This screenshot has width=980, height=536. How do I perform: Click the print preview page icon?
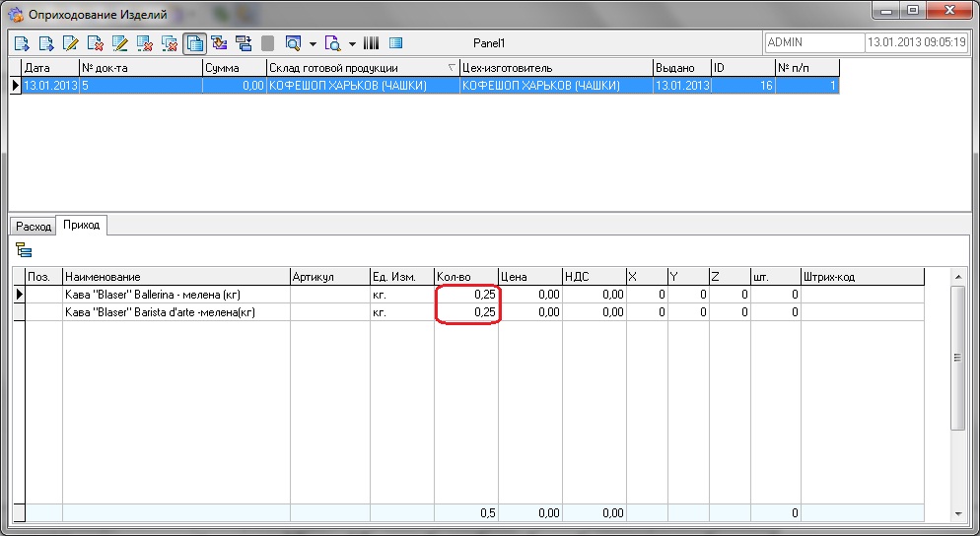(x=332, y=43)
